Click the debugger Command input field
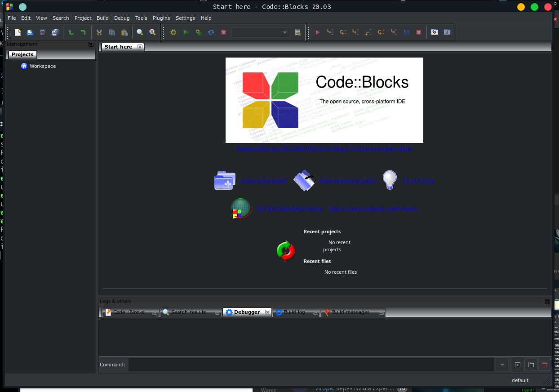 point(311,365)
